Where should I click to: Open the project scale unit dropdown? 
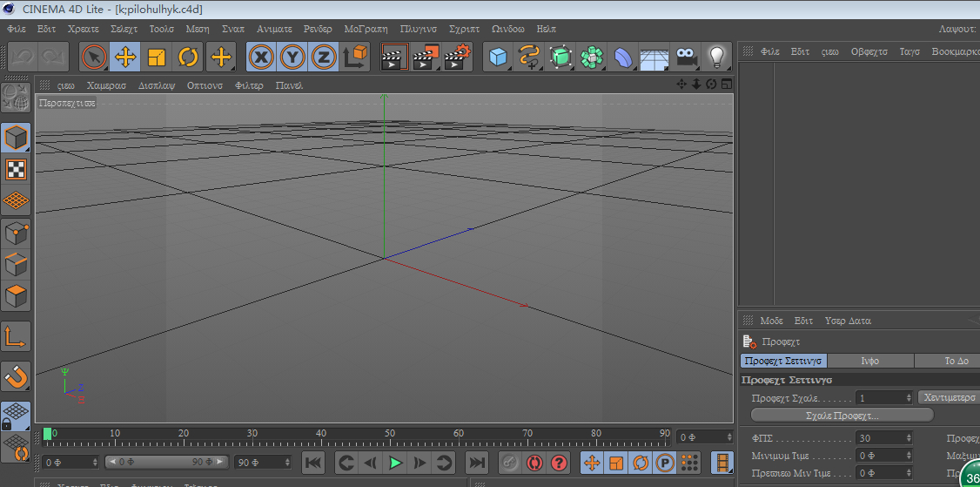tap(949, 397)
